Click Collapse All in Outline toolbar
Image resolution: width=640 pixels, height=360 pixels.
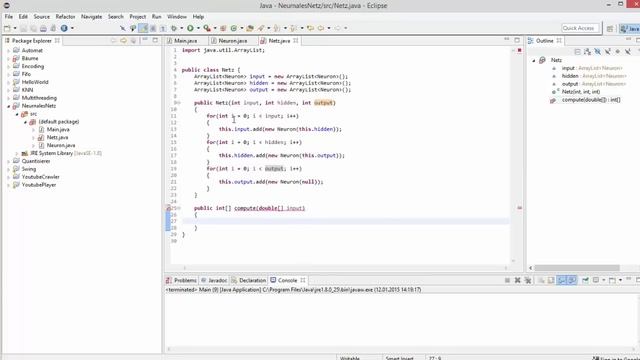point(578,51)
